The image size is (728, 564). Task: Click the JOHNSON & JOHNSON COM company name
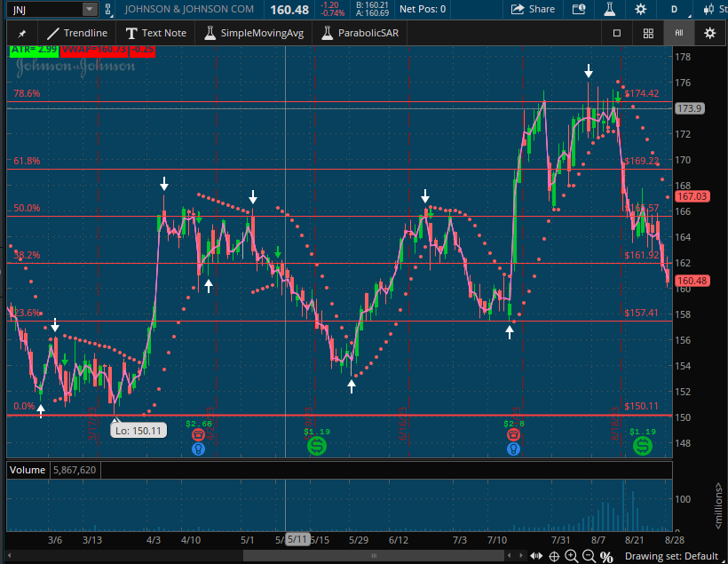[x=189, y=9]
